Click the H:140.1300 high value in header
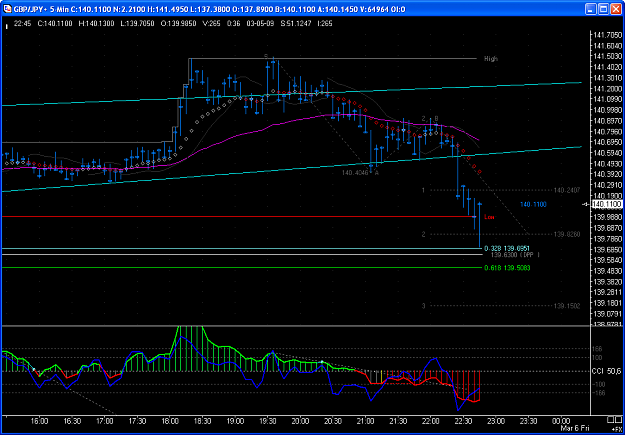The width and height of the screenshot is (625, 435). coord(96,24)
